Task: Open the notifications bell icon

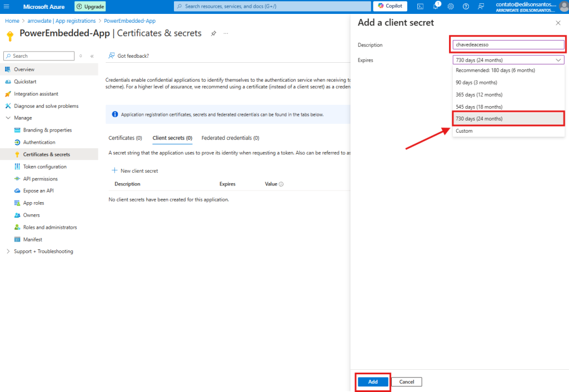Action: pos(436,6)
